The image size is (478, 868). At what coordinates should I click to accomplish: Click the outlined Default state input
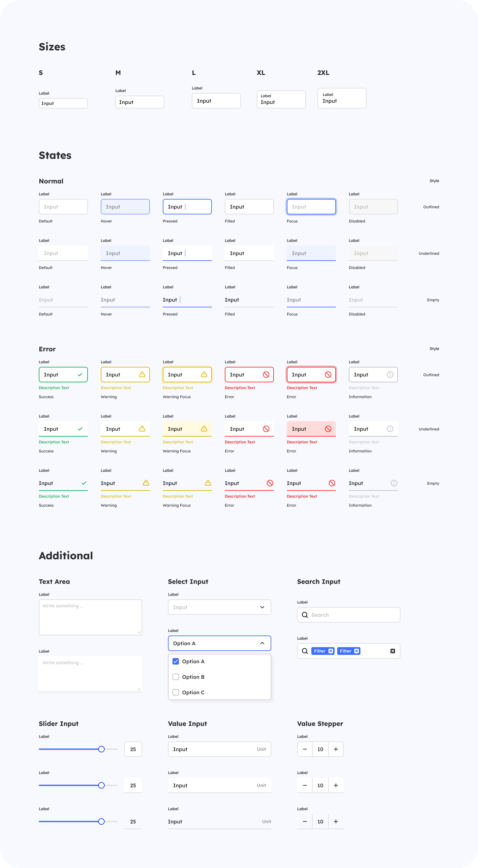pyautogui.click(x=63, y=207)
